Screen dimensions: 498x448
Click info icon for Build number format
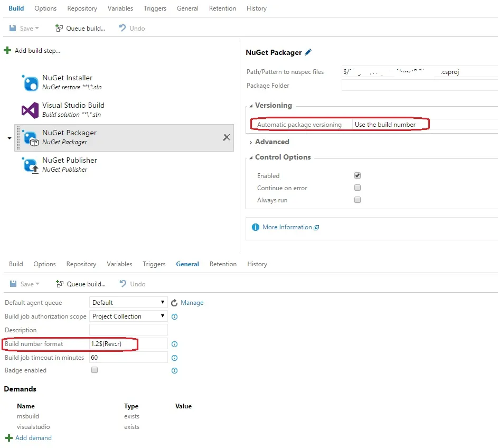[174, 344]
